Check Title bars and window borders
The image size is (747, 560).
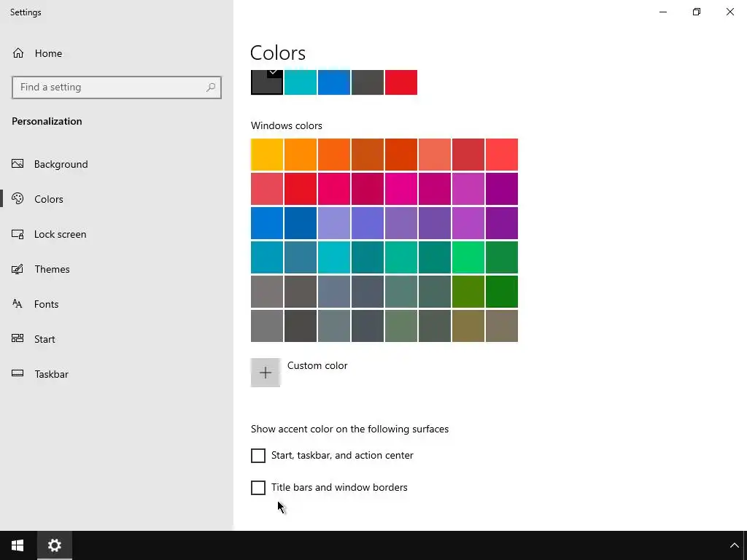[x=258, y=488]
